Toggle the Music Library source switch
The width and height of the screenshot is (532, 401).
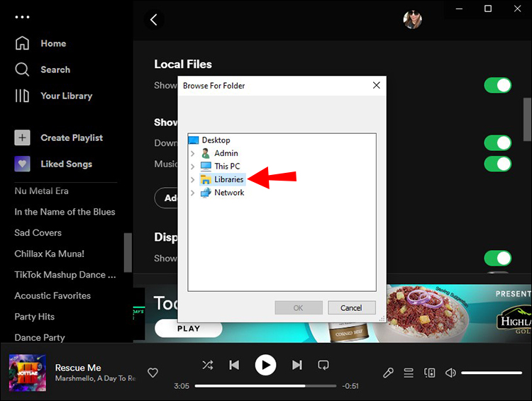(x=498, y=164)
